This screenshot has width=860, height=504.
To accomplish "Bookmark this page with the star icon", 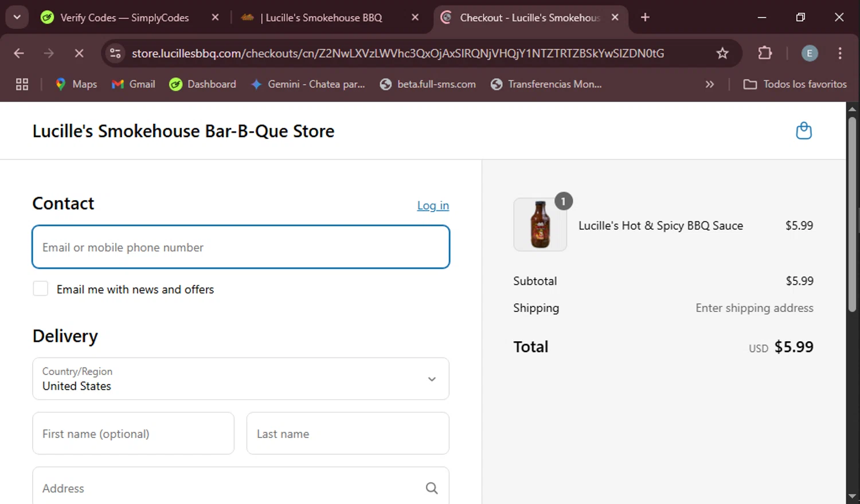I will pyautogui.click(x=722, y=53).
